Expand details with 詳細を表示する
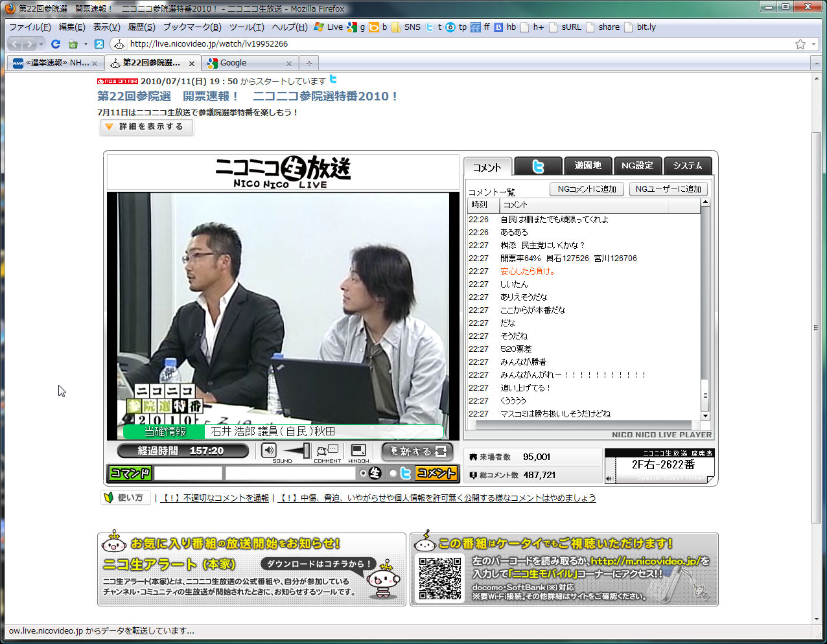 146,127
